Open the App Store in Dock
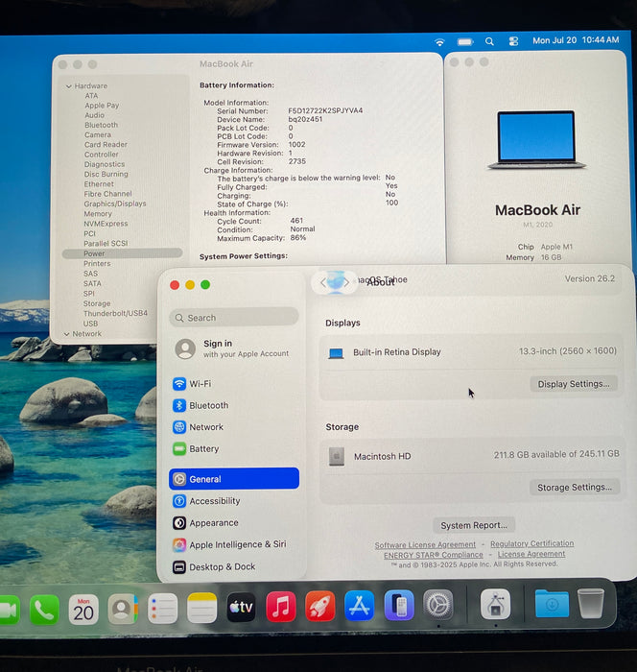637x672 pixels. tap(359, 606)
